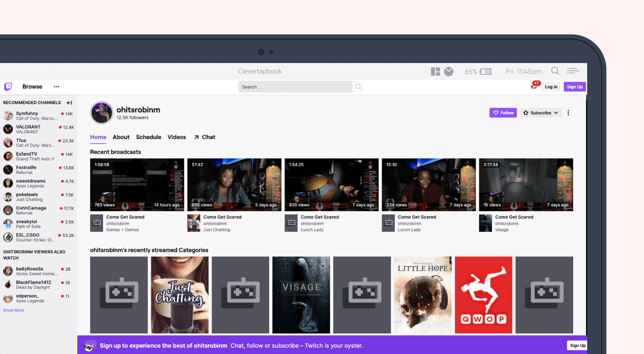The width and height of the screenshot is (644, 354).
Task: Play the 1:54:25 broadcast thumbnail
Action: [332, 185]
